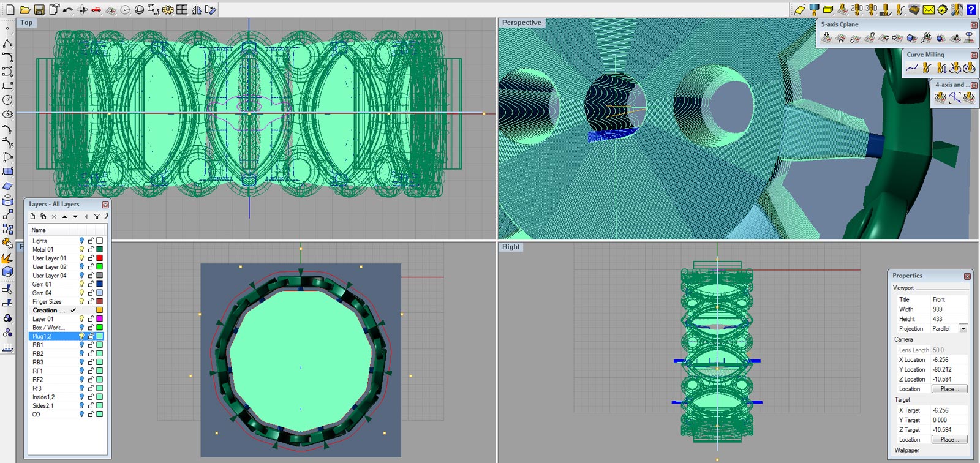Click the yellow envelope icon
Image resolution: width=980 pixels, height=463 pixels.
point(929,9)
